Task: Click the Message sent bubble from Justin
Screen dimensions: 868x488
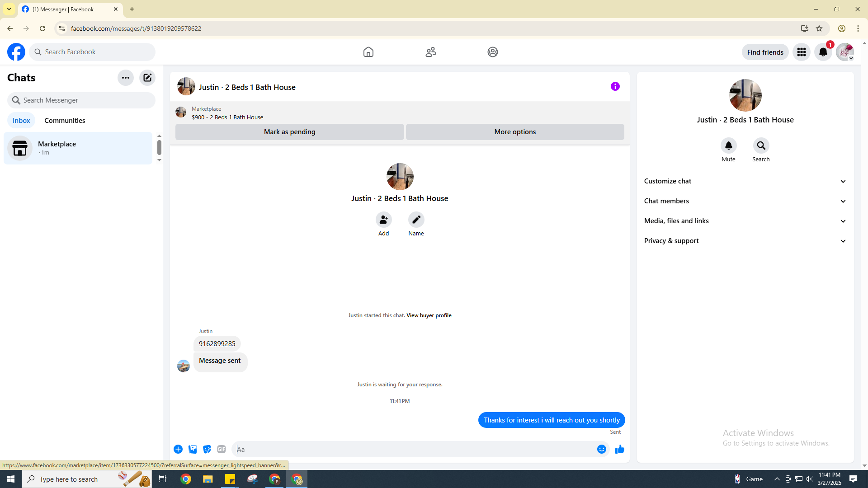Action: click(x=220, y=362)
